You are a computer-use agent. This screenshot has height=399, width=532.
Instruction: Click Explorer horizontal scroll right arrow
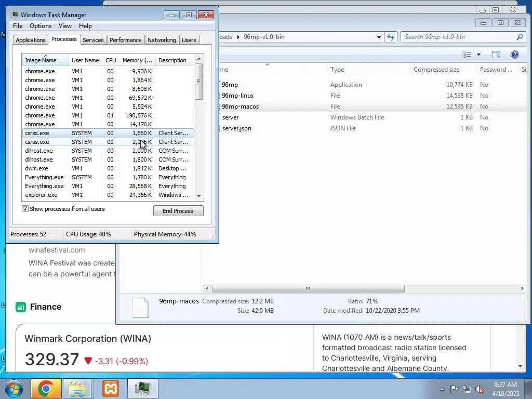click(x=522, y=288)
